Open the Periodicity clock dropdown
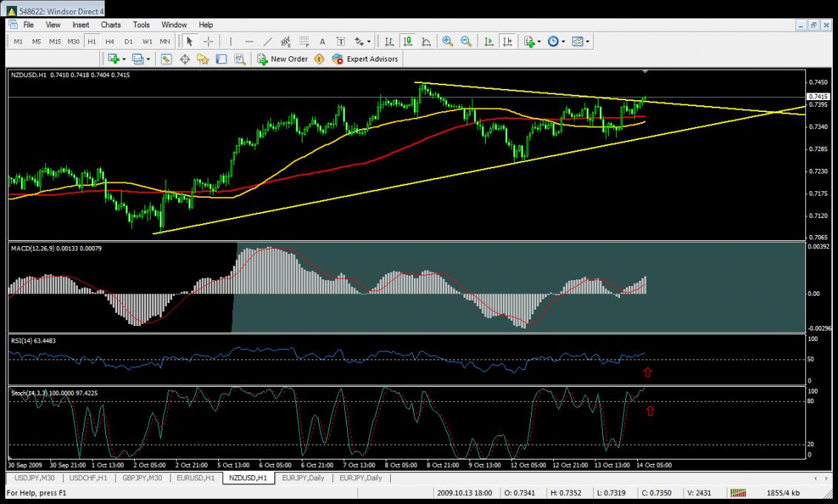The width and height of the screenshot is (838, 504). click(x=556, y=42)
